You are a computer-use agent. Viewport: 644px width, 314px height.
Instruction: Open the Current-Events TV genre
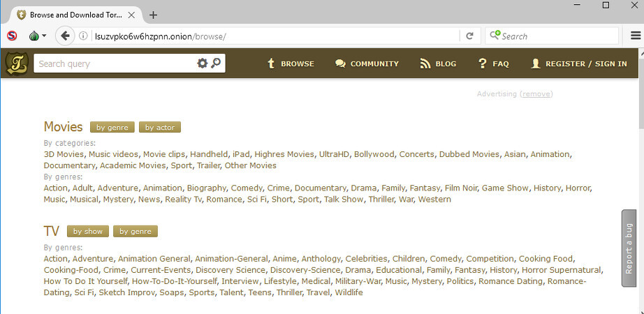[x=161, y=270]
